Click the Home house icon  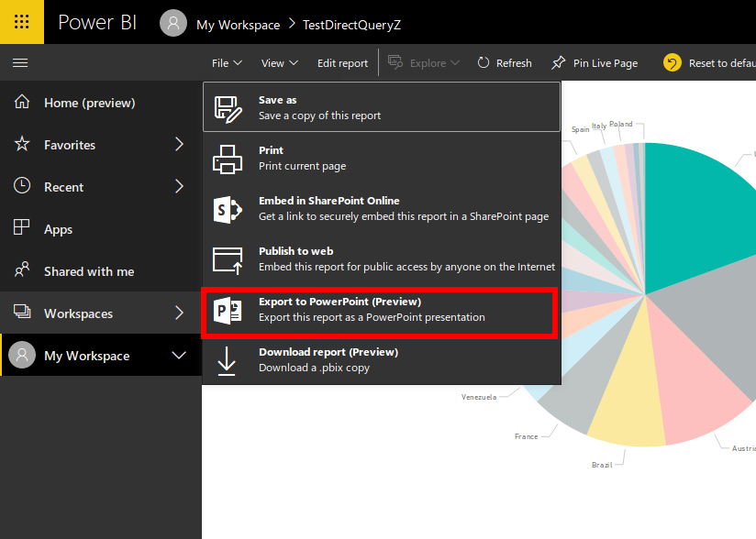click(x=22, y=103)
